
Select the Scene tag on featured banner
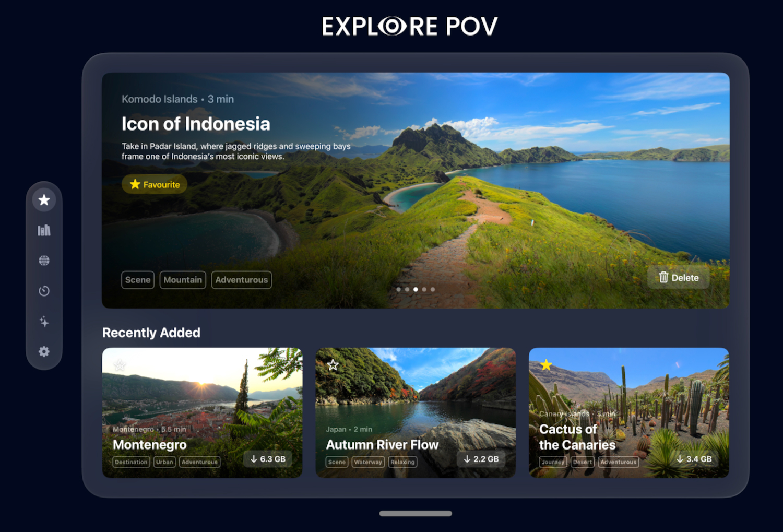tap(138, 280)
